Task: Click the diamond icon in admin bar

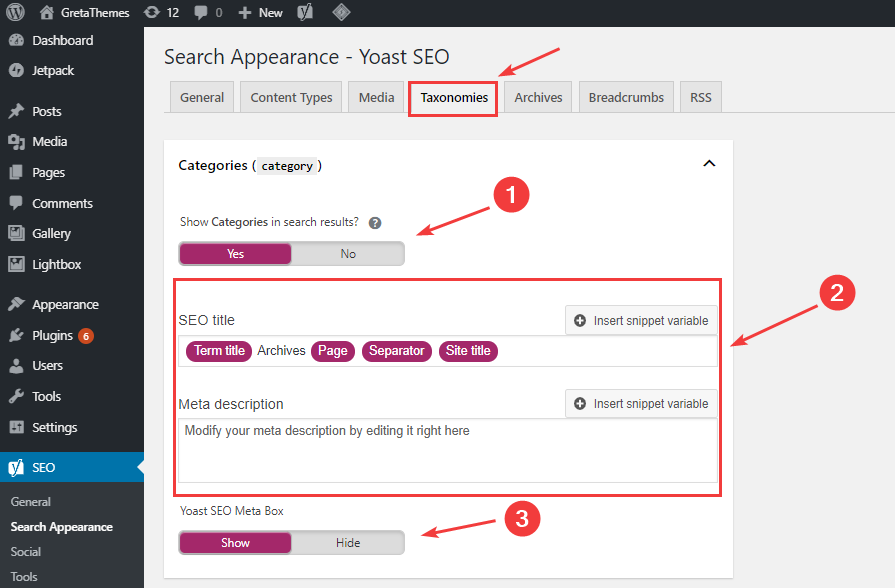Action: pyautogui.click(x=341, y=12)
